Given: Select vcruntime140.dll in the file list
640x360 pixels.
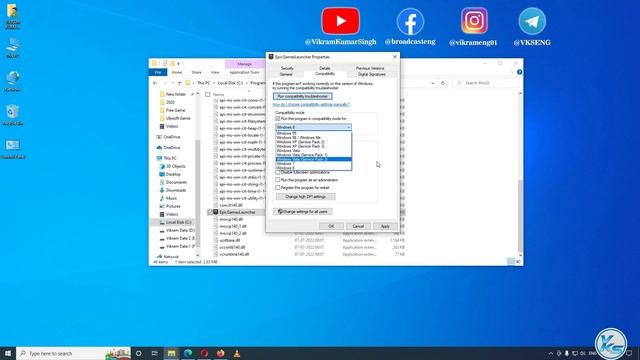Looking at the screenshot, I should click(x=234, y=254).
